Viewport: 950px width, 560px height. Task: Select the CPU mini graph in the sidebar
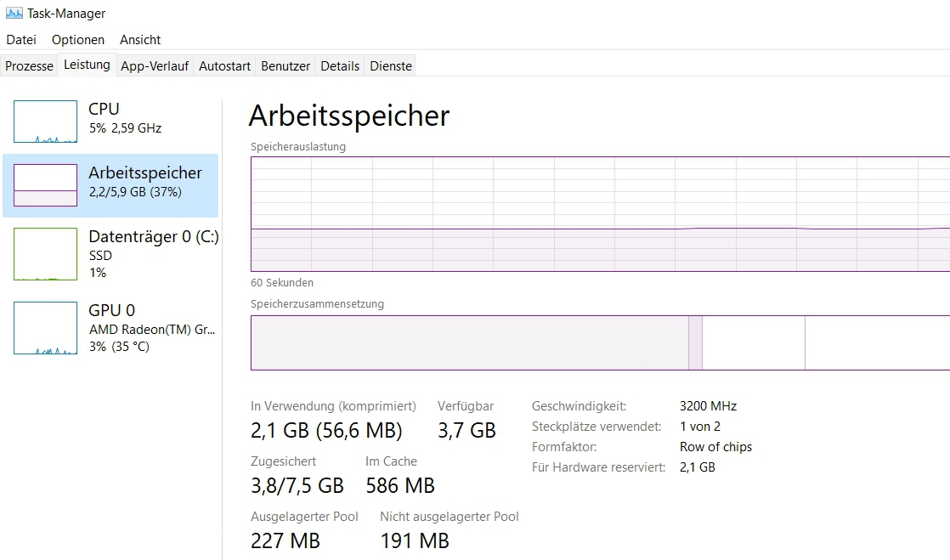(45, 122)
